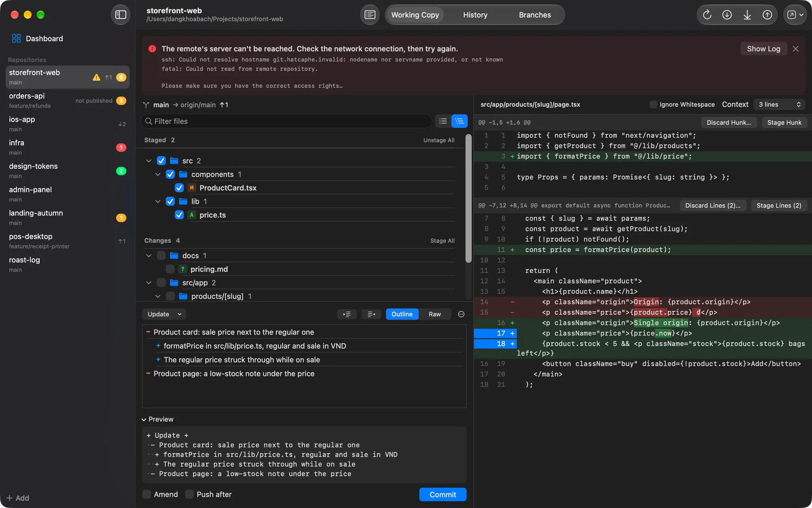This screenshot has width=812, height=508.
Task: Click the refresh repository icon
Action: pos(707,15)
